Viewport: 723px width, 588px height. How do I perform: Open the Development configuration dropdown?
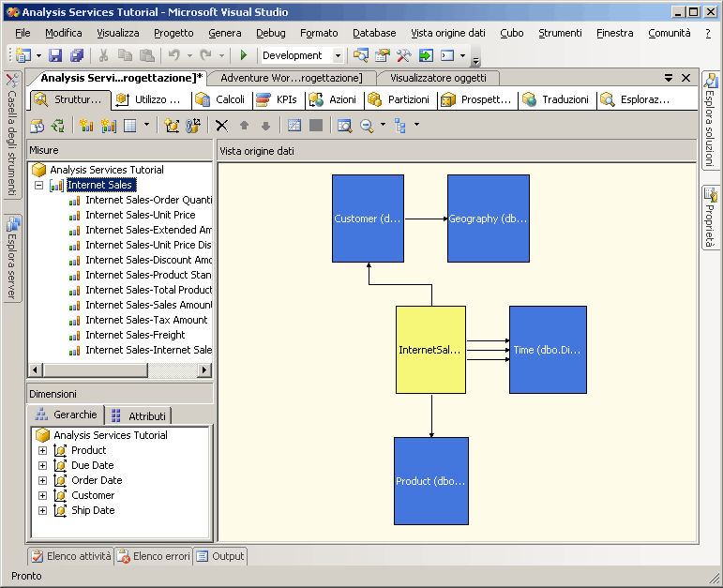click(x=338, y=56)
